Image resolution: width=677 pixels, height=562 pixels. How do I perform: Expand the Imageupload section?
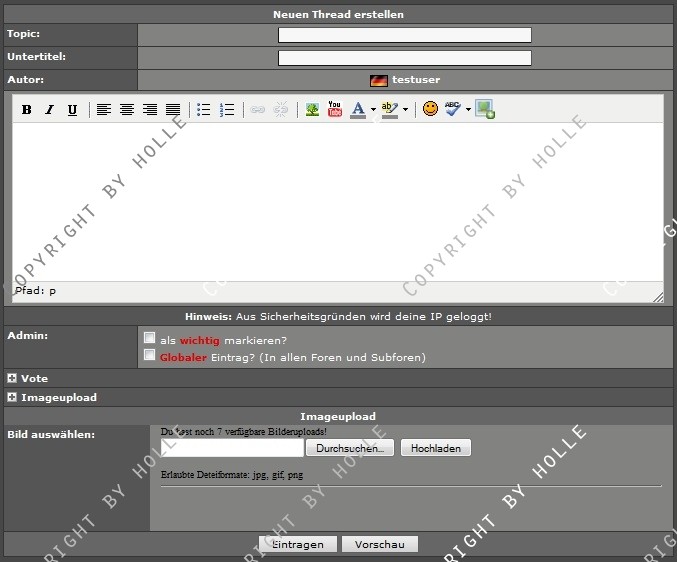[x=12, y=397]
